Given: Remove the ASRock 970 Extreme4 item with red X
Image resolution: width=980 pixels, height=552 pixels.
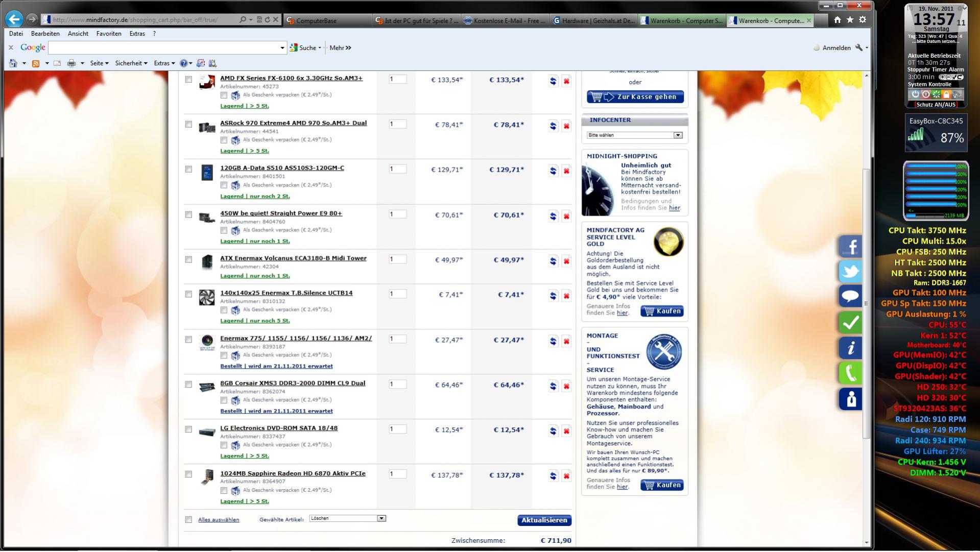Looking at the screenshot, I should [566, 126].
